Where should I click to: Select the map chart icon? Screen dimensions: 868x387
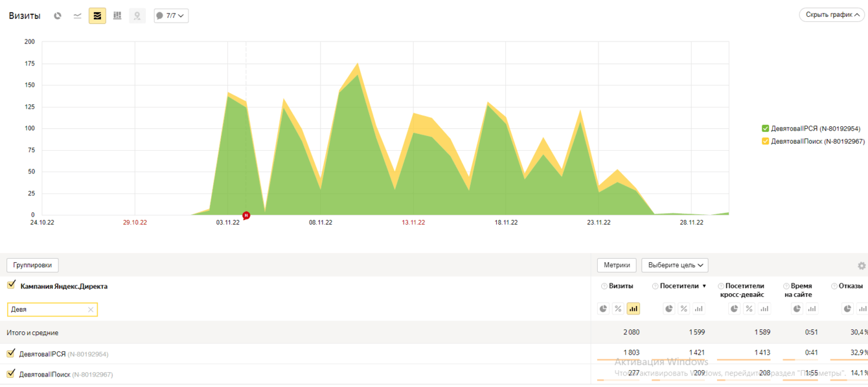coord(137,16)
